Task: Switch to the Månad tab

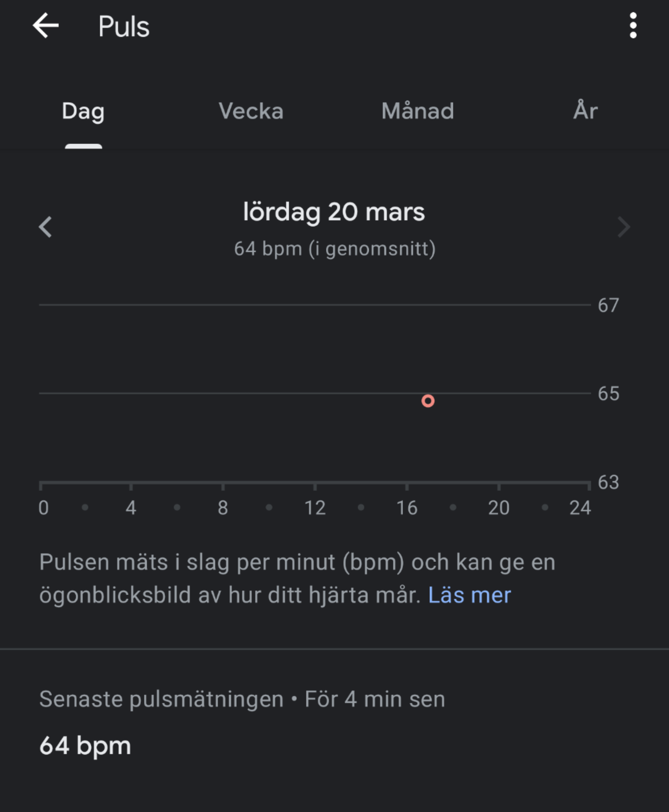Action: click(418, 111)
